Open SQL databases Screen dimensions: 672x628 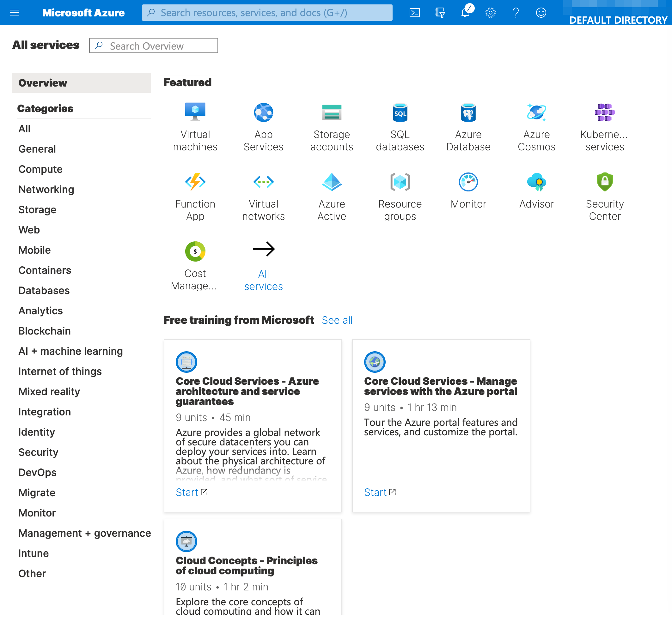click(x=400, y=127)
